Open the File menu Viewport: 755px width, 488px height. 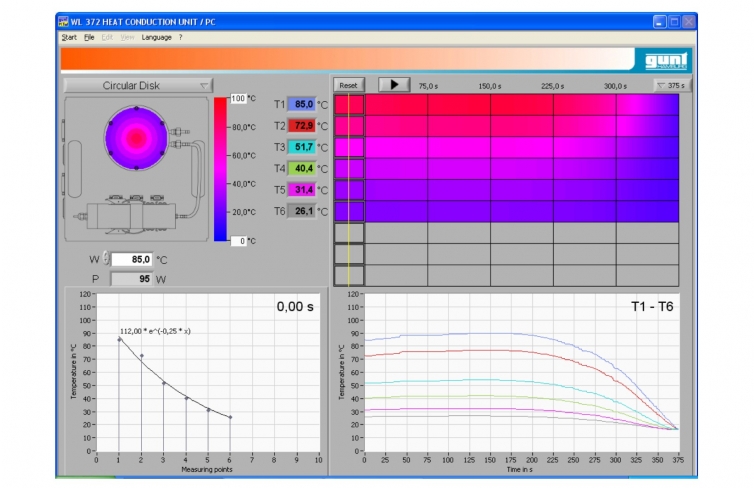[89, 37]
